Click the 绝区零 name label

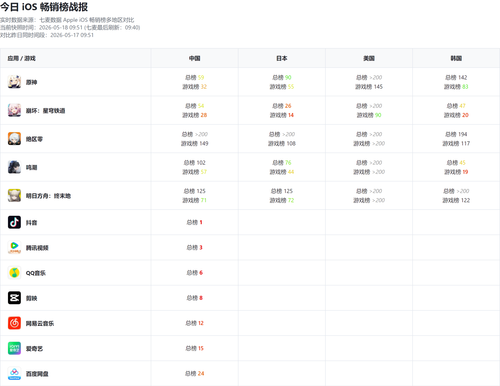[x=34, y=139]
